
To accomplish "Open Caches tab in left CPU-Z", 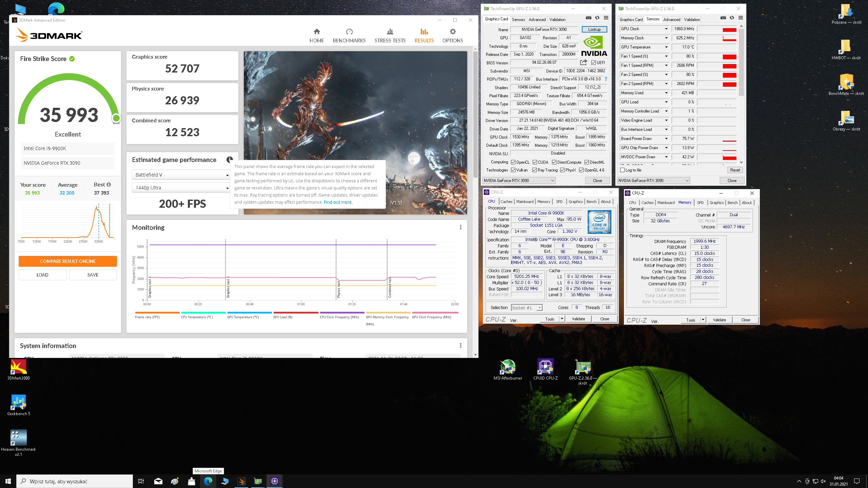I will click(x=507, y=202).
